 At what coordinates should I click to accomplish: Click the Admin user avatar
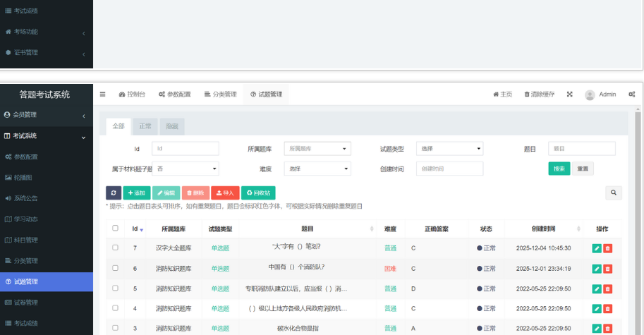(590, 95)
